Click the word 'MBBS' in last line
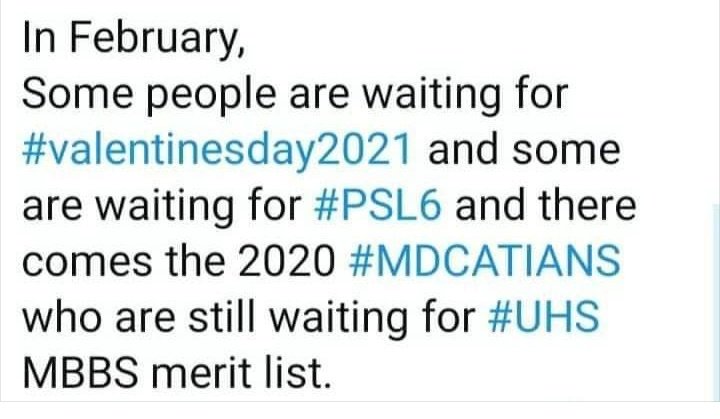 [x=80, y=372]
